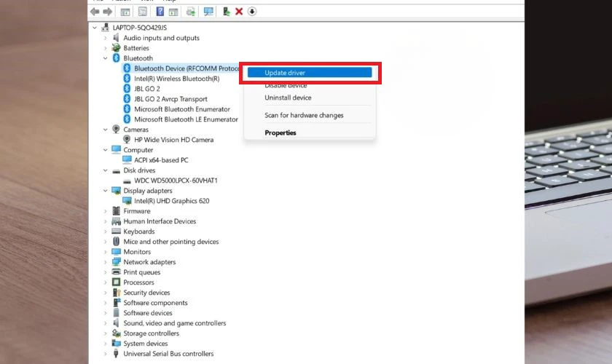Click the Forward arrow toolbar icon
612x364 pixels.
(x=107, y=12)
